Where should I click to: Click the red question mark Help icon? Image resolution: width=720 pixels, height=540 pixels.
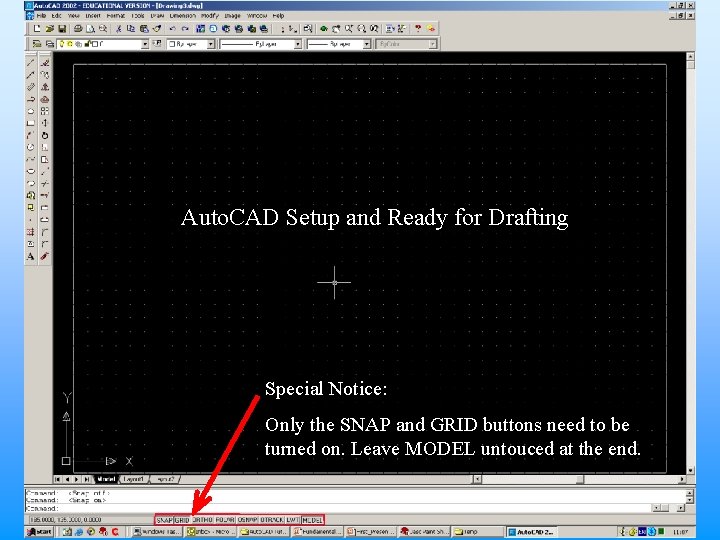[x=418, y=29]
